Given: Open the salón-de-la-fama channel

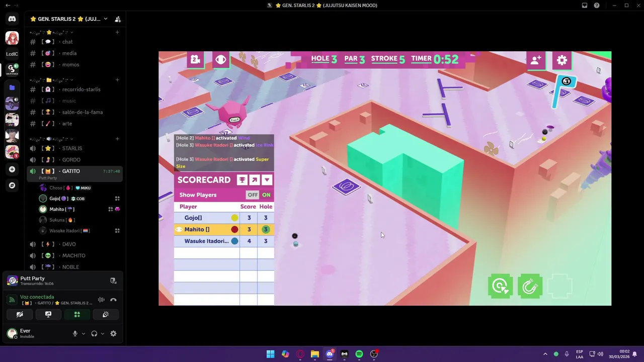Looking at the screenshot, I should point(75,112).
